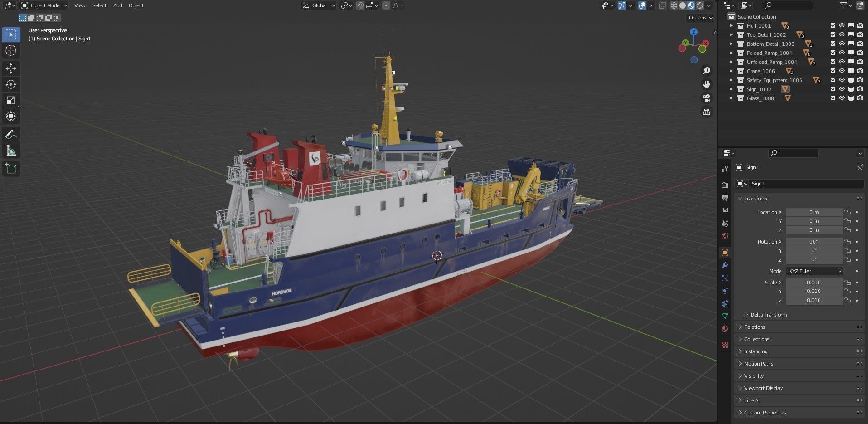Open the Select menu
Viewport: 868px width, 424px height.
[99, 5]
